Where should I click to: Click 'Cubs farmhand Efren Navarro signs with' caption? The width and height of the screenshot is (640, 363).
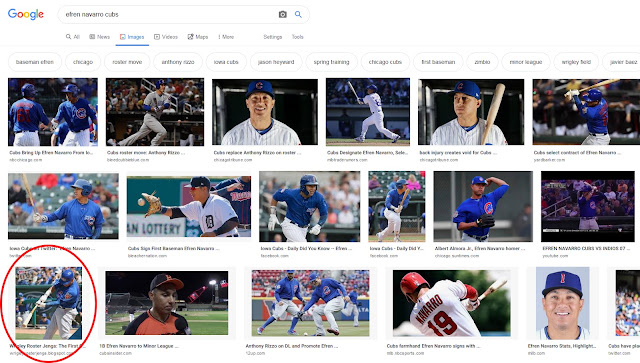click(433, 346)
